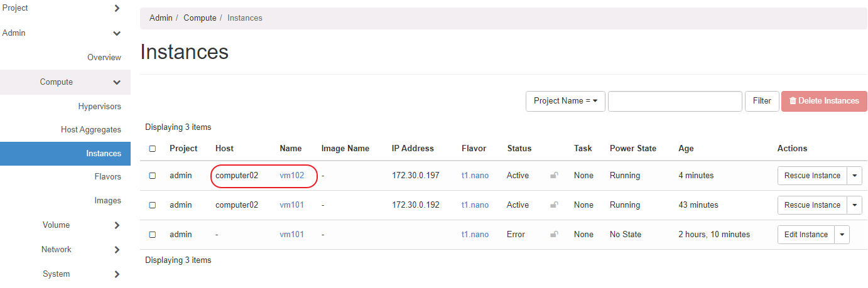This screenshot has height=288, width=868.
Task: Open the vm102 instance link
Action: (x=292, y=176)
